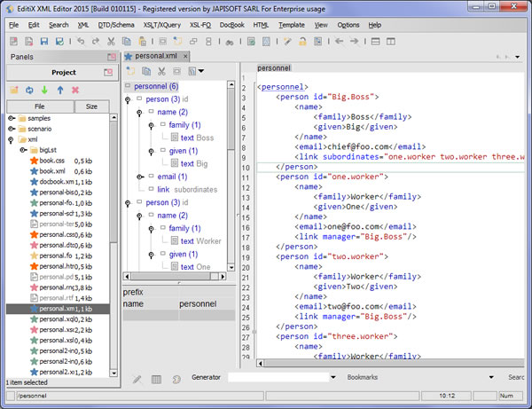Save the current document
The width and height of the screenshot is (532, 409).
44,42
